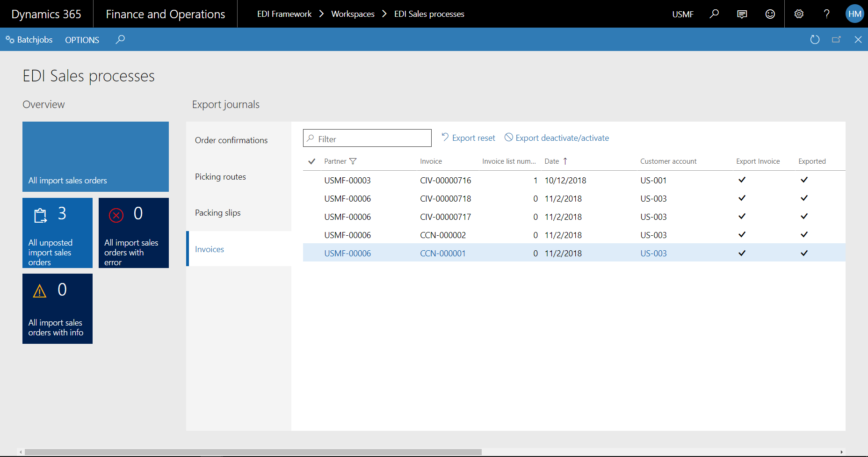Screen dimensions: 868x457
Task: Toggle Export Invoice check for CIV-00000716
Action: [x=742, y=180]
